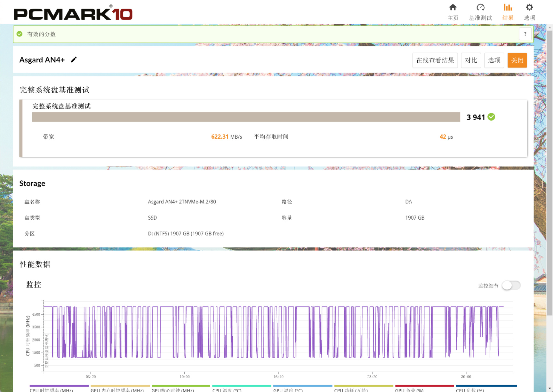This screenshot has width=553, height=392.
Task: Click the drive type value SSD
Action: (x=152, y=218)
